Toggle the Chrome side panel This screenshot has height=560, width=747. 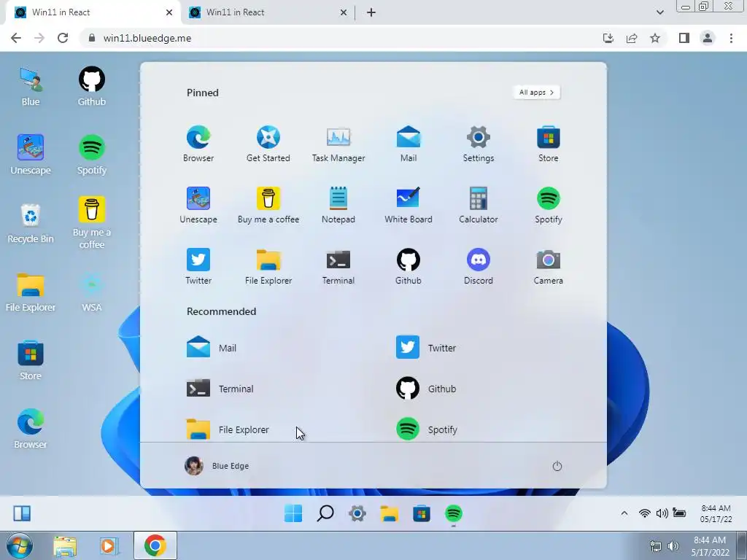pyautogui.click(x=684, y=38)
